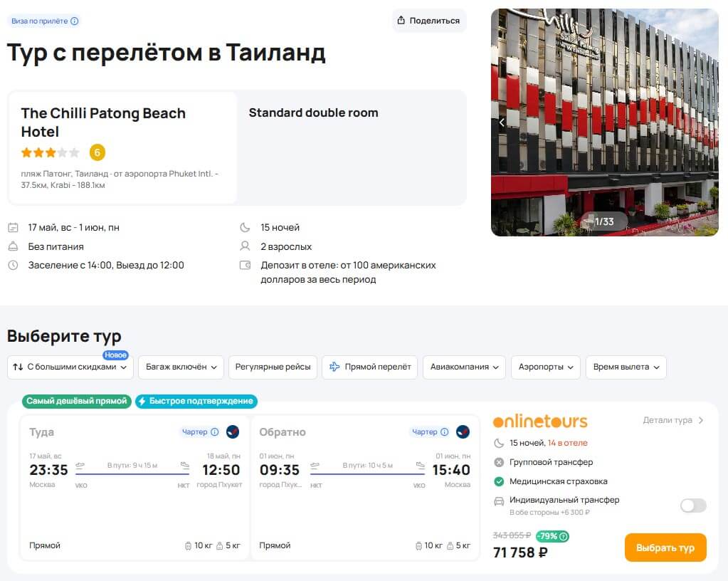The width and height of the screenshot is (728, 581).
Task: Click the onlinetours operator logo
Action: point(540,421)
